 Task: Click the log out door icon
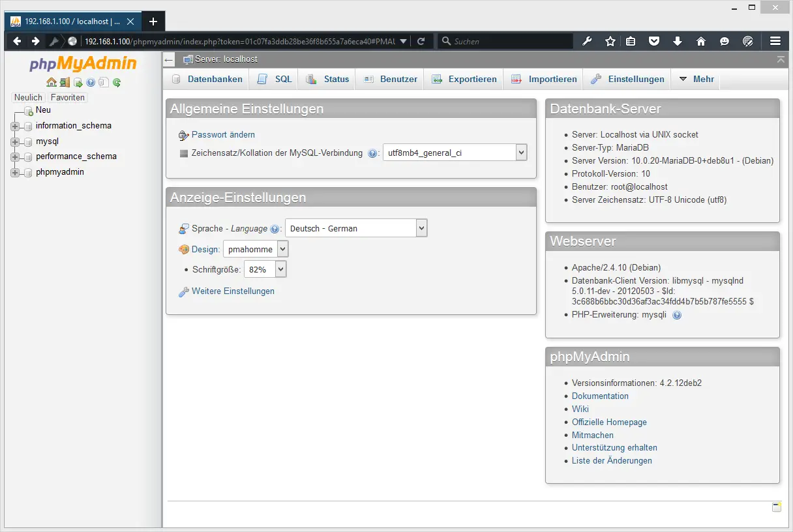tap(65, 82)
